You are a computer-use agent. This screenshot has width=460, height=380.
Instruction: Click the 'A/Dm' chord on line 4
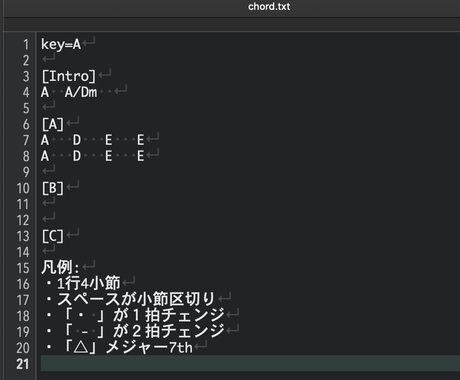point(81,92)
